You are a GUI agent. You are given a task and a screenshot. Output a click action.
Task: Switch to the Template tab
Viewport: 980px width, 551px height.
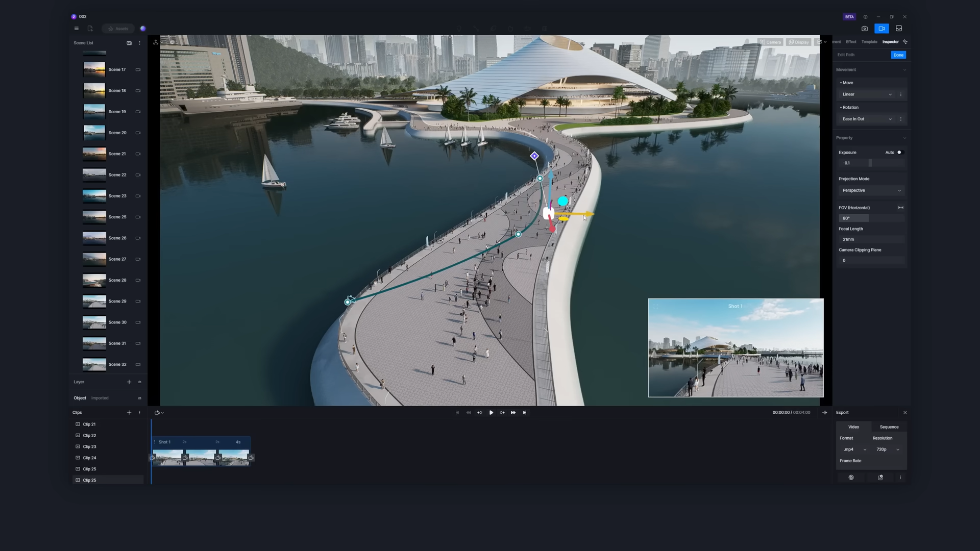click(869, 42)
